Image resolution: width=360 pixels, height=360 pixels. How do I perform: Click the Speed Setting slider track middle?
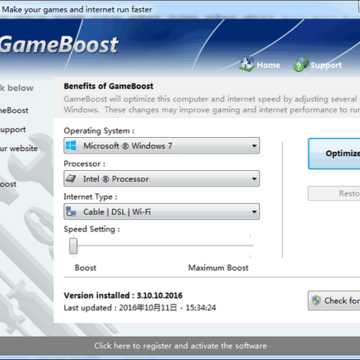(x=162, y=246)
